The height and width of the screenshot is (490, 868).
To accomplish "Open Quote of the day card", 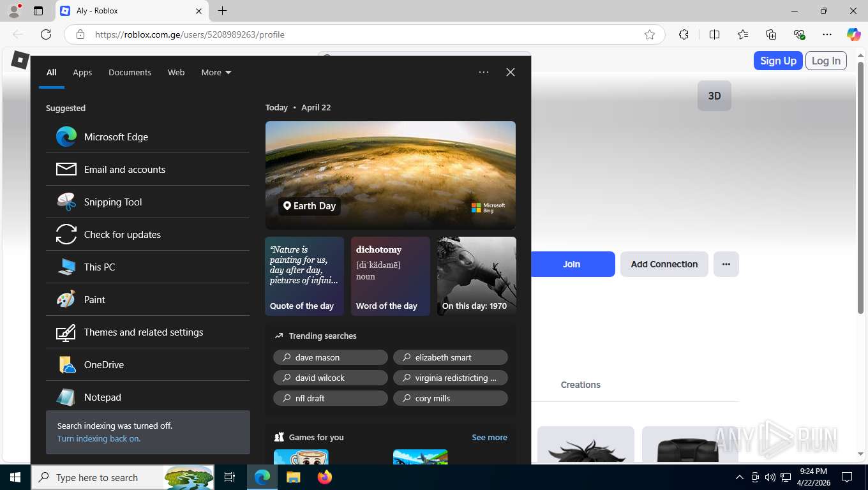I will pyautogui.click(x=304, y=276).
